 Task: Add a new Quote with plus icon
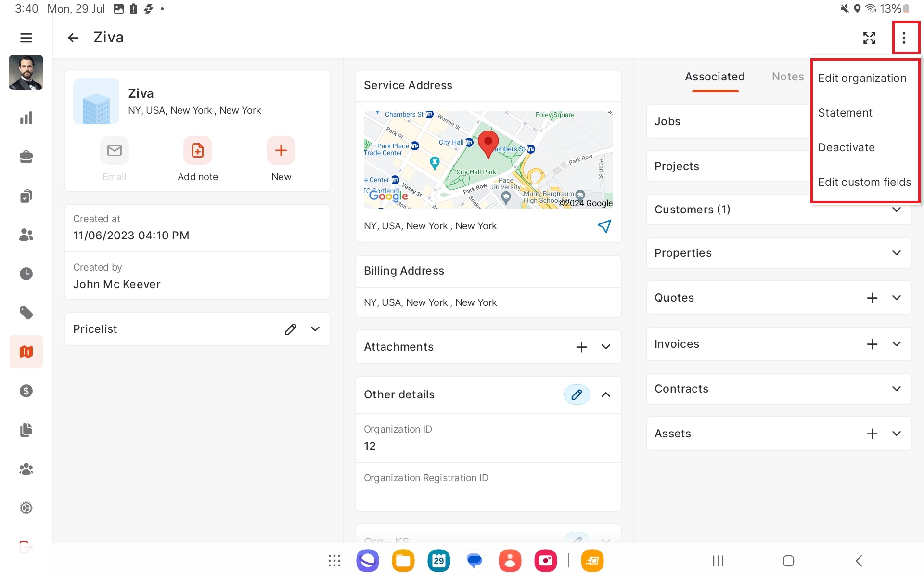click(872, 298)
